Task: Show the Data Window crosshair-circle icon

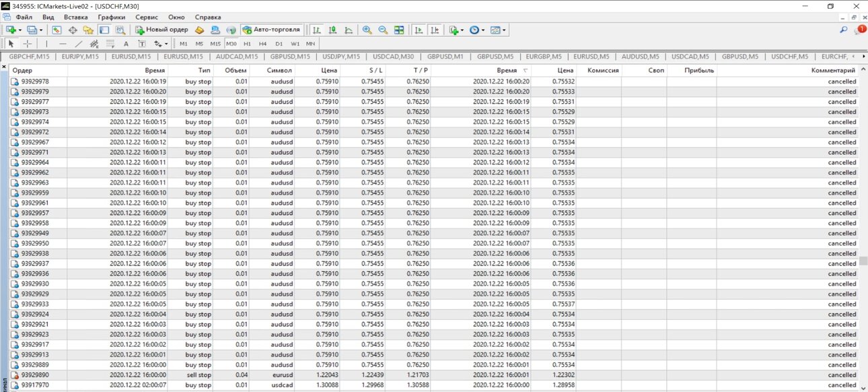Action: [73, 30]
